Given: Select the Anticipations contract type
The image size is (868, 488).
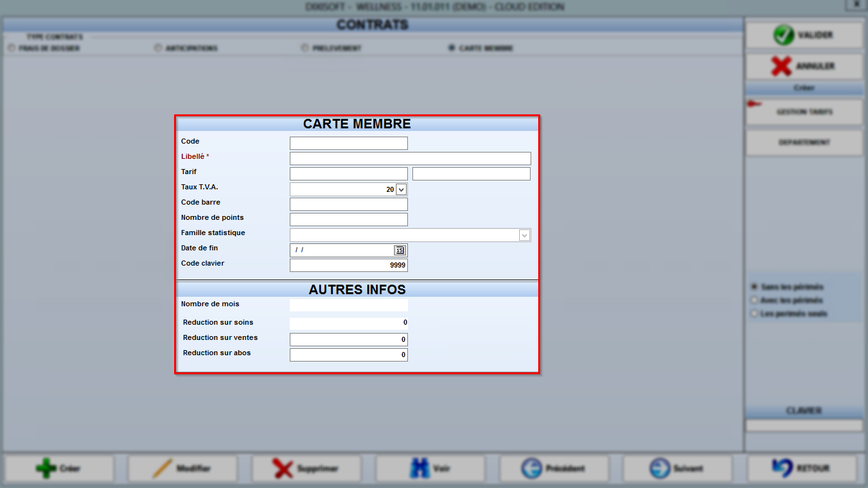Looking at the screenshot, I should tap(158, 48).
